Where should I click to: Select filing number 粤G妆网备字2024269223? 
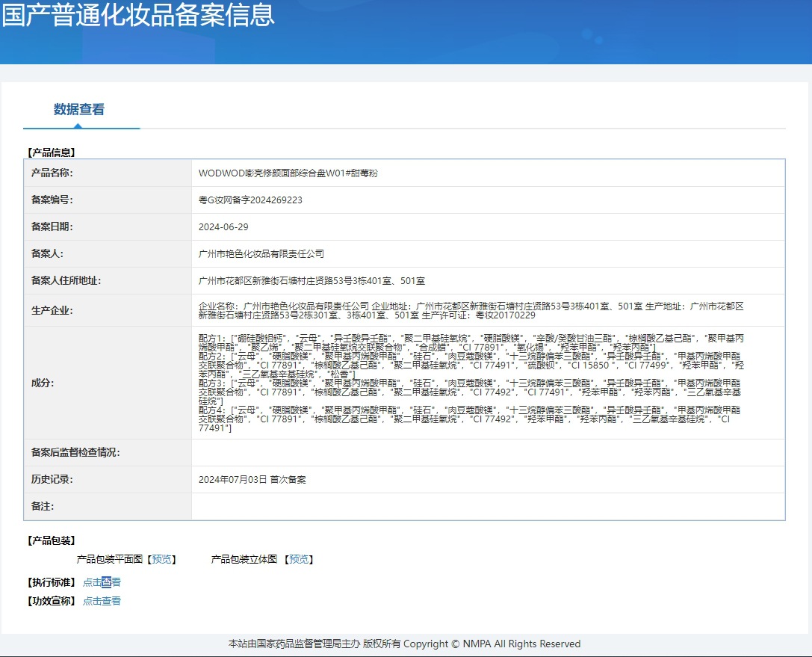coord(250,200)
